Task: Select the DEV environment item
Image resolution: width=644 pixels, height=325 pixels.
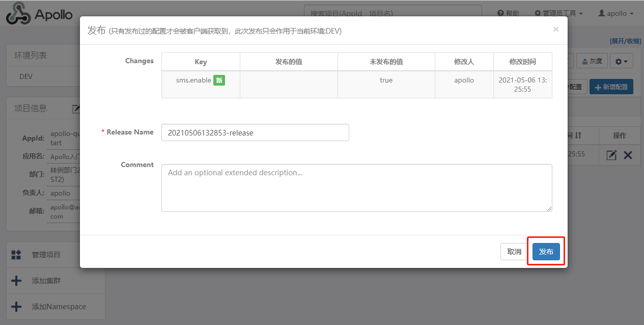Action: coord(26,76)
